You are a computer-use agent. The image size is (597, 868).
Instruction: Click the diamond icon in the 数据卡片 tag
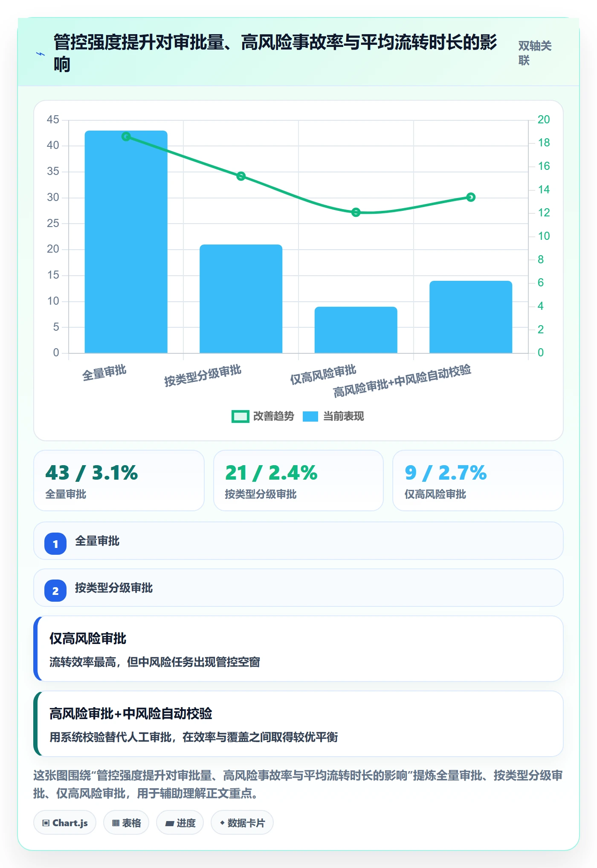coord(222,823)
